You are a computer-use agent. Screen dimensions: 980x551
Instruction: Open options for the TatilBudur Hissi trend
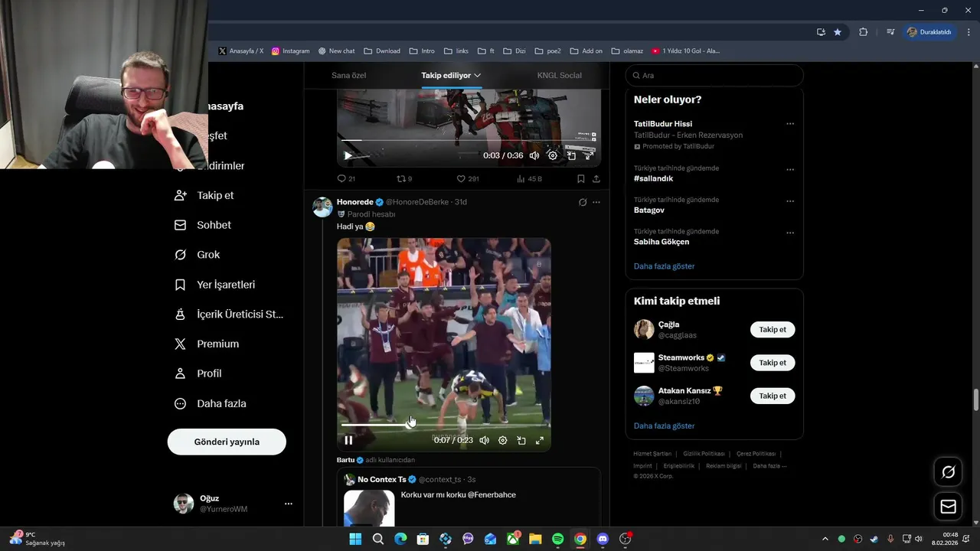(x=790, y=124)
